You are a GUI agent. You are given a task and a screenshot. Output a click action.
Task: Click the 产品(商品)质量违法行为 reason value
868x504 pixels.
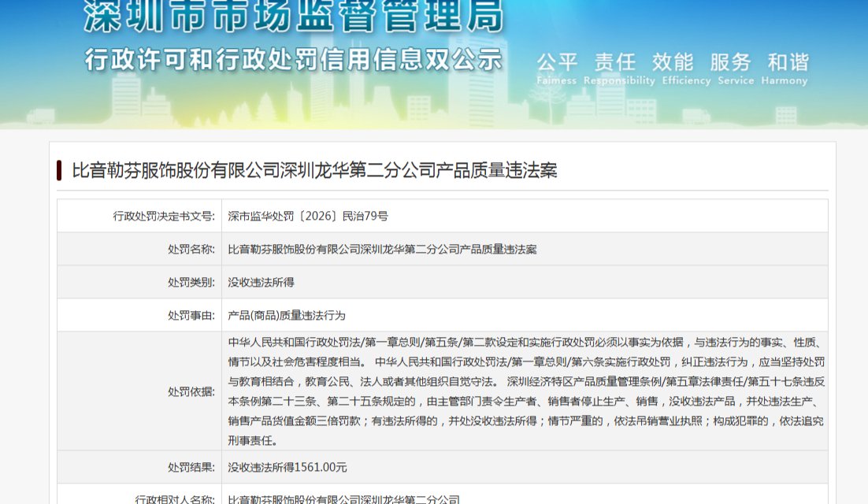tap(286, 315)
